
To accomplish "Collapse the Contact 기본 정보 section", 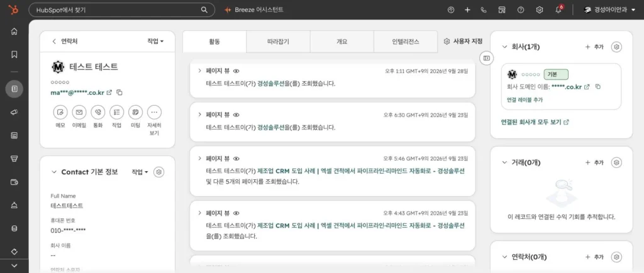I will pyautogui.click(x=54, y=172).
